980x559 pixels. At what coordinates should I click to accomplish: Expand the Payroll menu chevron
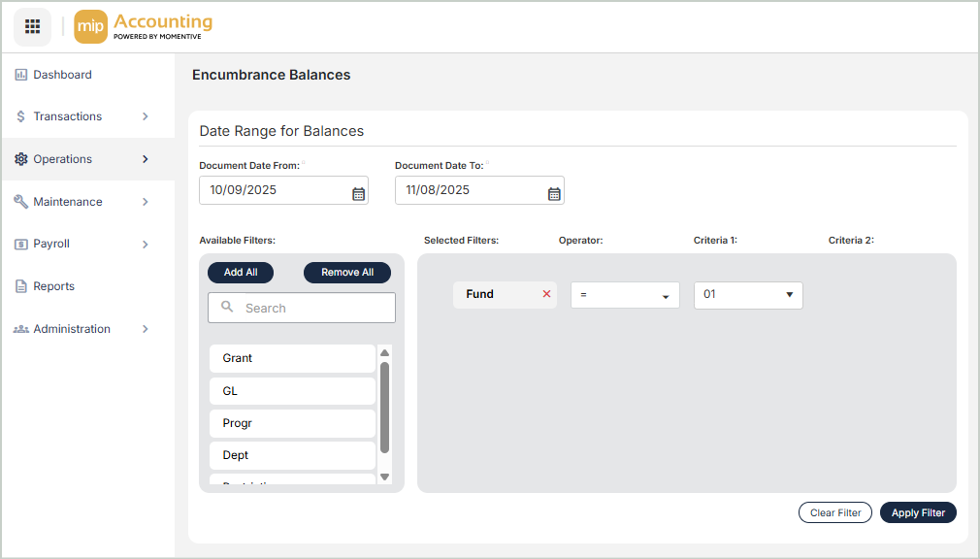[146, 245]
